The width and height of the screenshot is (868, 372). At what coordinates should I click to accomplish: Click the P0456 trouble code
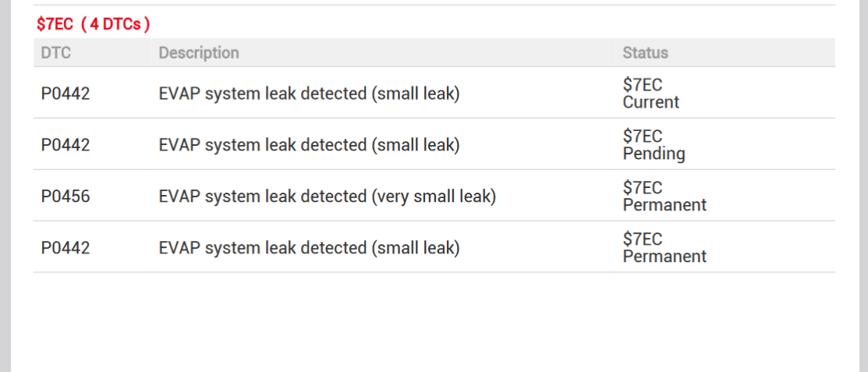pos(66,197)
